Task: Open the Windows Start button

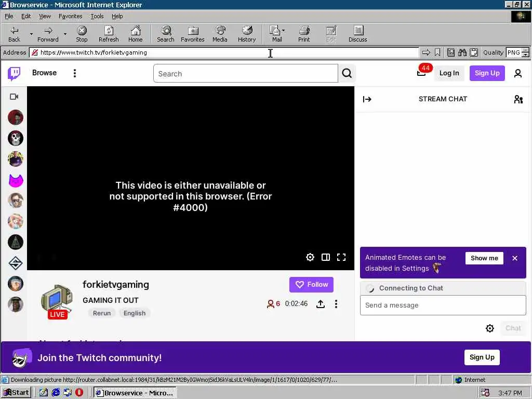Action: click(16, 393)
